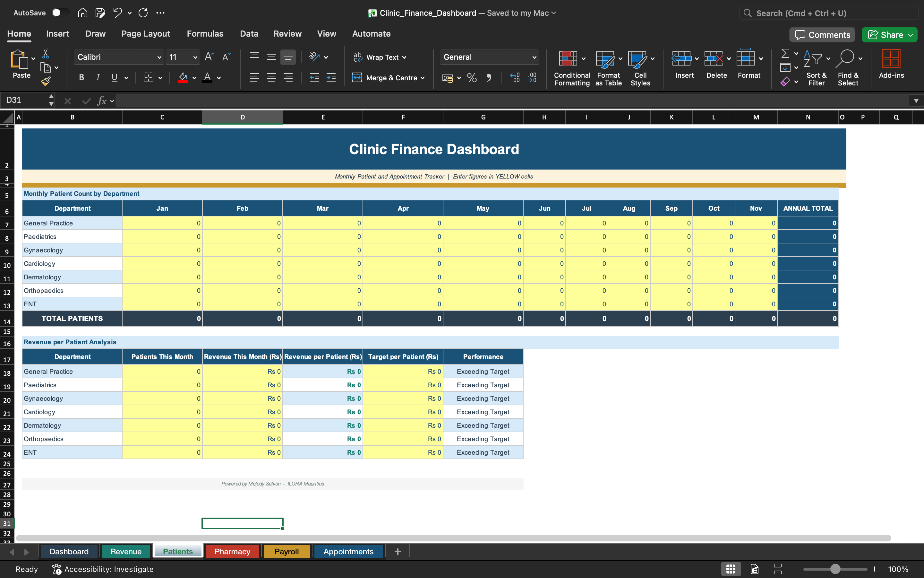Toggle Wrap Text
The width and height of the screenshot is (924, 578).
pos(380,57)
